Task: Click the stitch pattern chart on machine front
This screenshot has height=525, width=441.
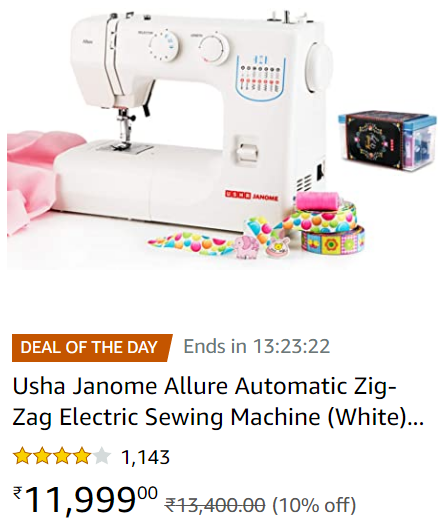Action: click(x=261, y=77)
